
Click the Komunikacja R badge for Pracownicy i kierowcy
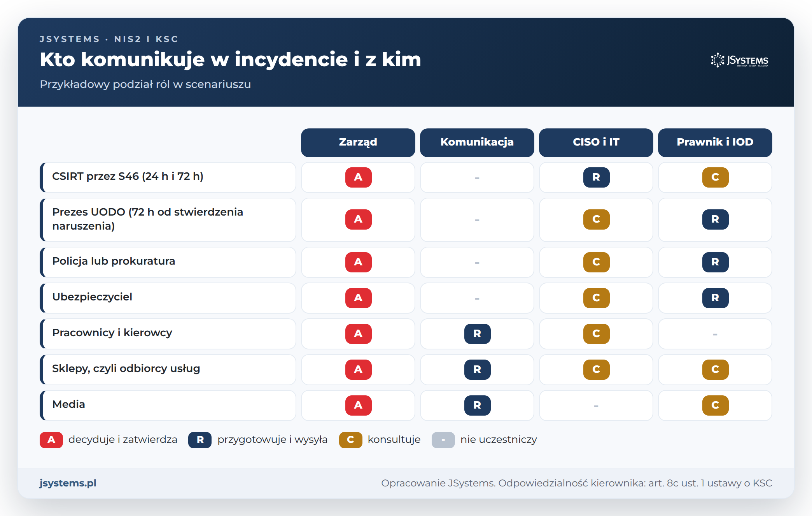(477, 334)
